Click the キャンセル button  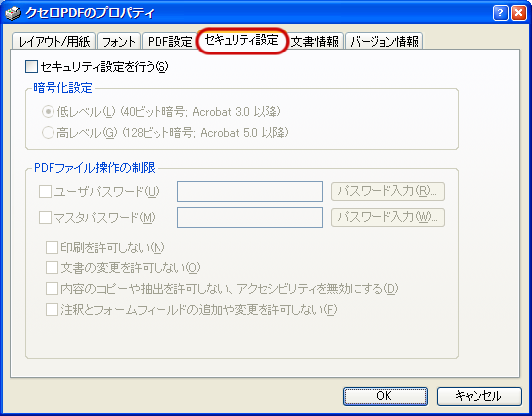tap(479, 396)
